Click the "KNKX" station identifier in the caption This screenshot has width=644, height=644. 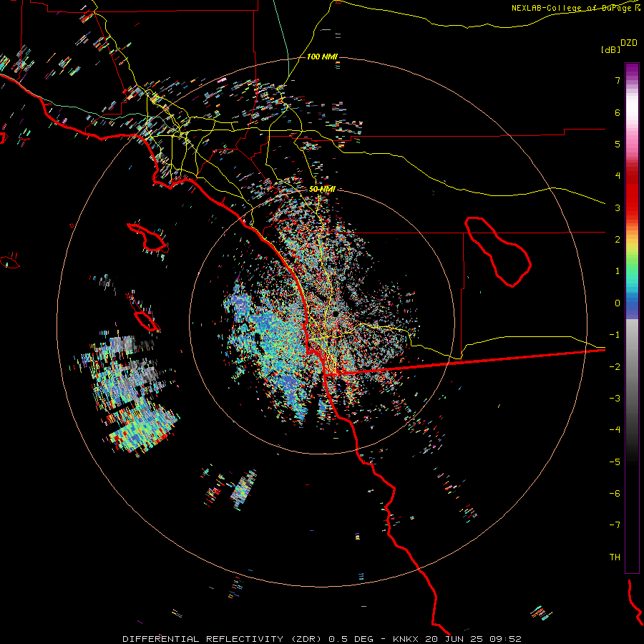click(406, 639)
